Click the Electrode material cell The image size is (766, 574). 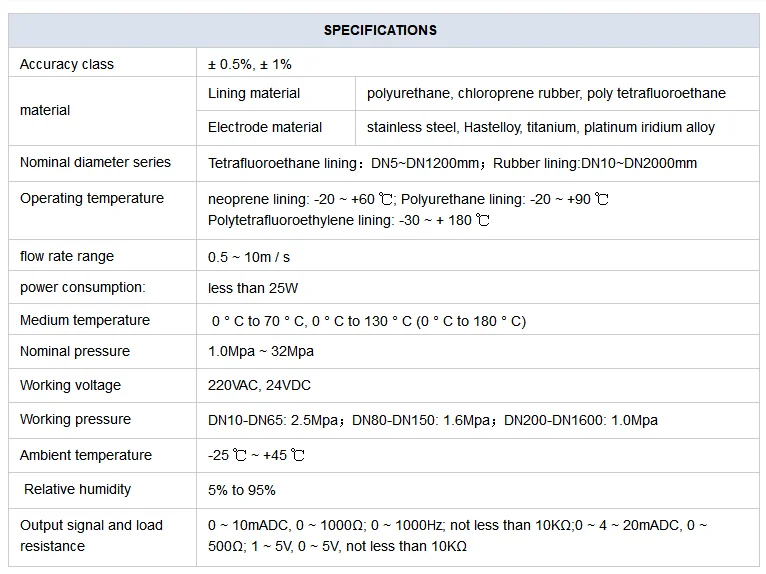pos(265,127)
